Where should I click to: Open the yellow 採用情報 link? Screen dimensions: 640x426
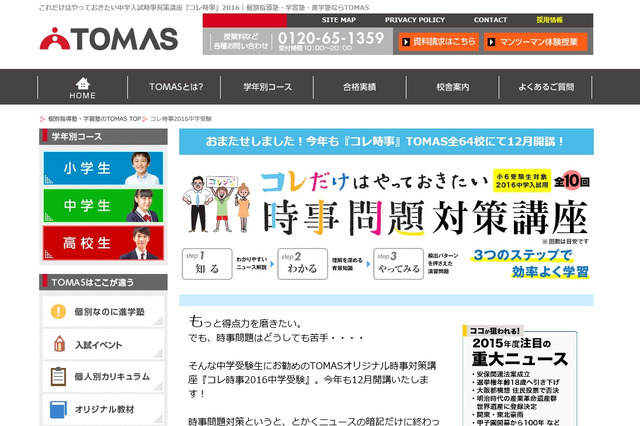549,20
